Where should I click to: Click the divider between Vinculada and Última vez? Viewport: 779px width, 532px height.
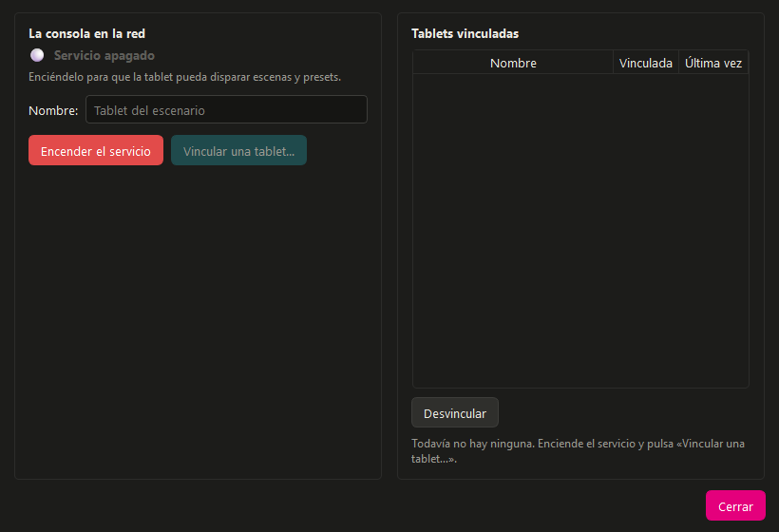point(678,63)
